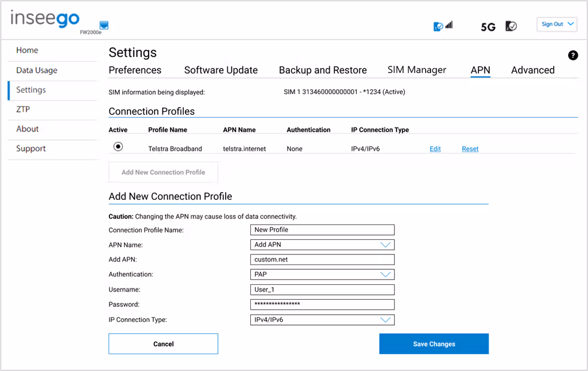Image resolution: width=588 pixels, height=371 pixels.
Task: Switch to the Advanced tab
Action: [x=533, y=70]
